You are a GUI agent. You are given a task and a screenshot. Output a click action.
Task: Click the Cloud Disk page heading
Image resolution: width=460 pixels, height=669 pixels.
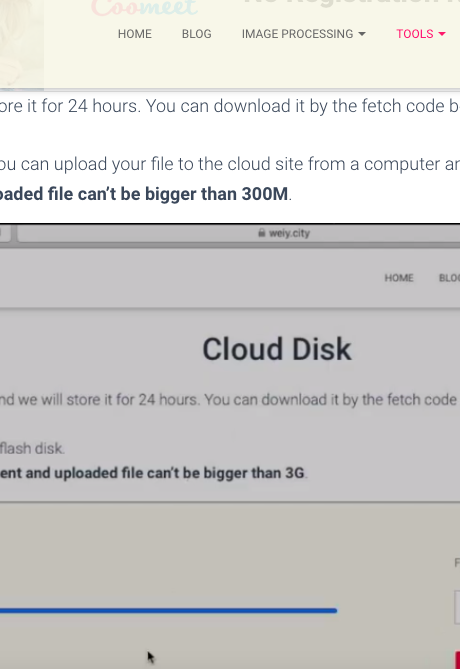point(277,349)
